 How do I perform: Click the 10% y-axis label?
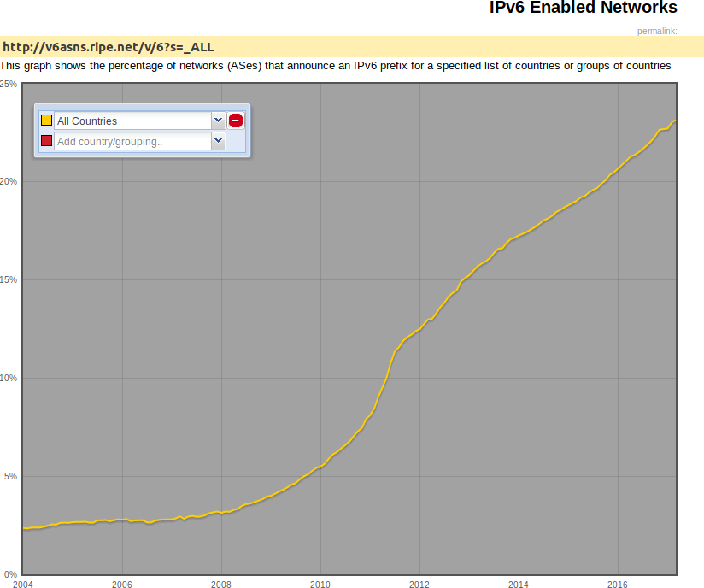(x=9, y=379)
